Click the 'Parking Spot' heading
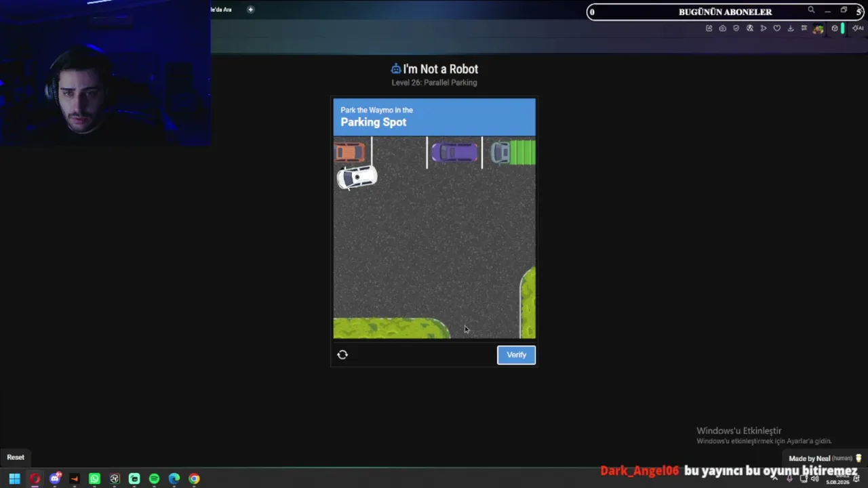This screenshot has height=488, width=868. click(x=374, y=122)
